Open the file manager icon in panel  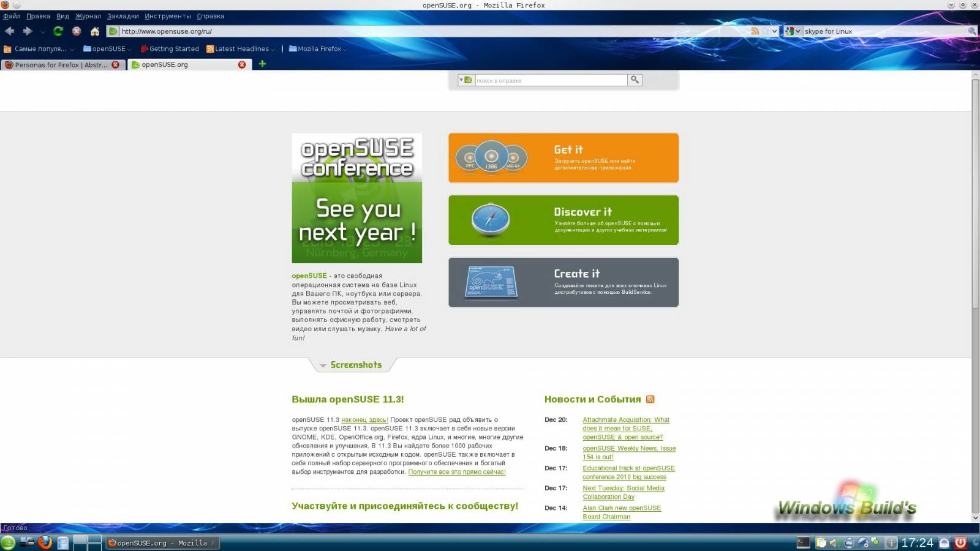click(x=63, y=542)
